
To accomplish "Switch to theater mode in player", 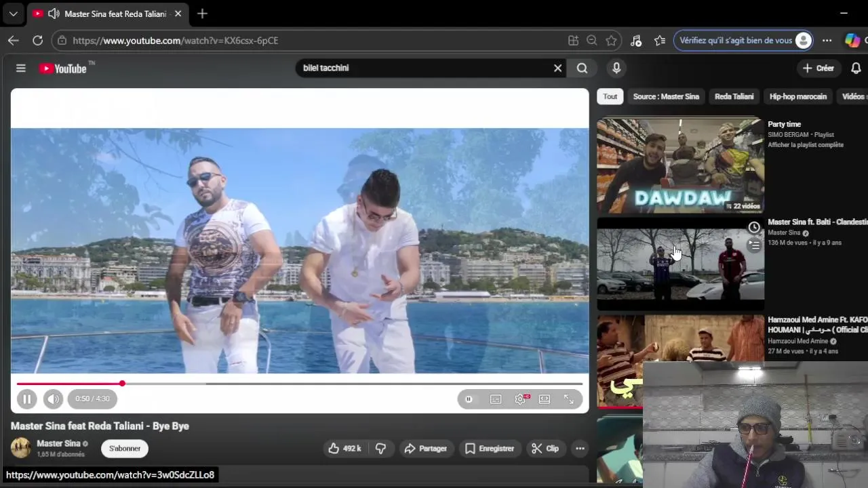I will [545, 399].
